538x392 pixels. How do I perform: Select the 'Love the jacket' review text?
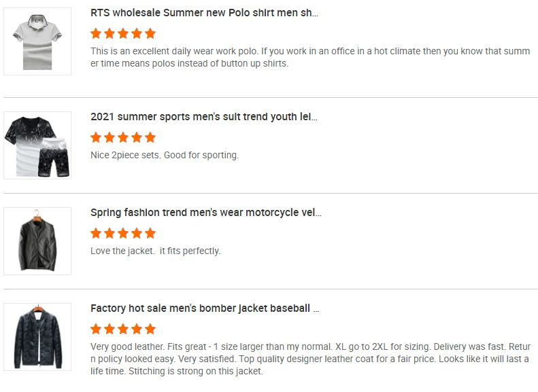155,251
